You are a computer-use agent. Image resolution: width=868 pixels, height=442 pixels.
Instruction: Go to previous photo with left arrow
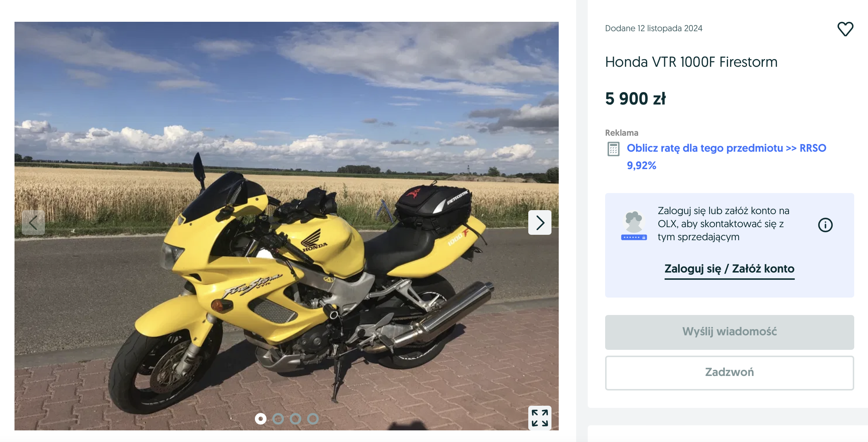(x=33, y=222)
